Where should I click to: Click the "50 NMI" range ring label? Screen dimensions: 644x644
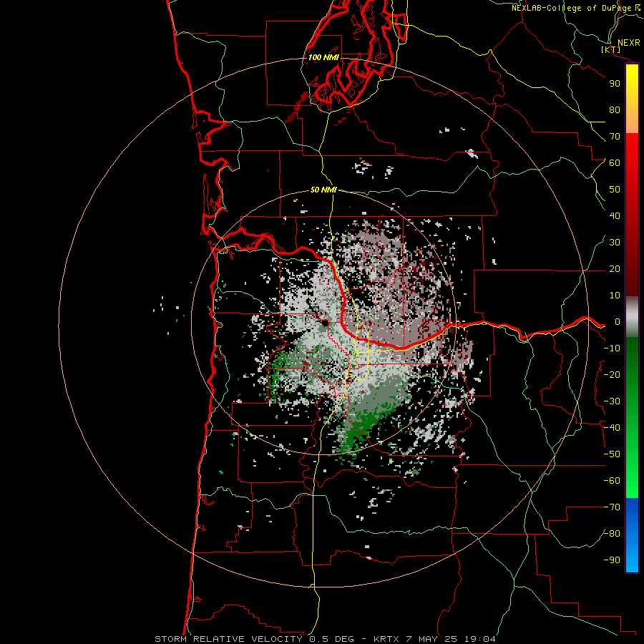323,190
